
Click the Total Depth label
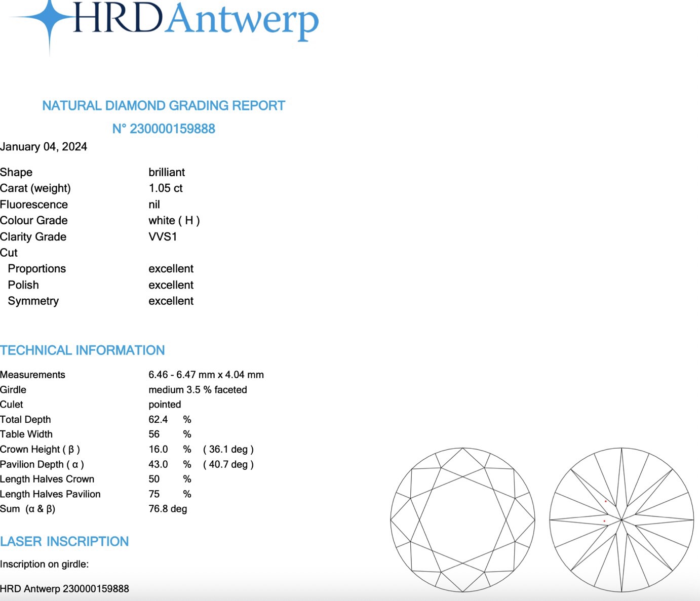(25, 419)
